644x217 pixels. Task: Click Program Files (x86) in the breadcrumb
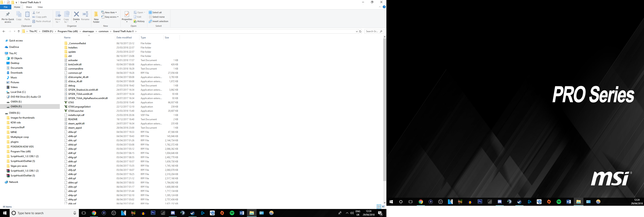[68, 32]
